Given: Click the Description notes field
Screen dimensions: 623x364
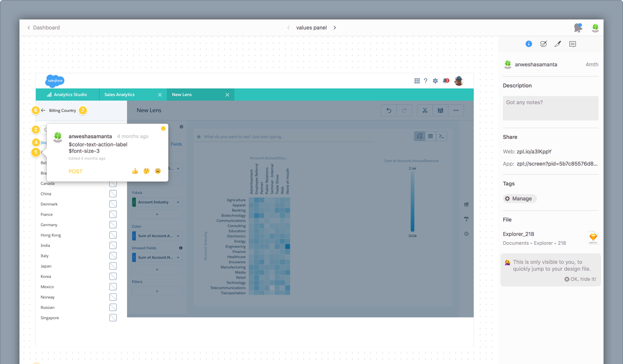Looking at the screenshot, I should (x=550, y=108).
